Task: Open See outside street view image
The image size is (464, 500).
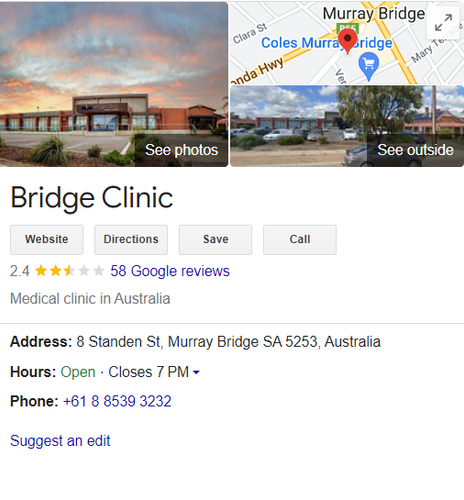Action: coord(415,150)
